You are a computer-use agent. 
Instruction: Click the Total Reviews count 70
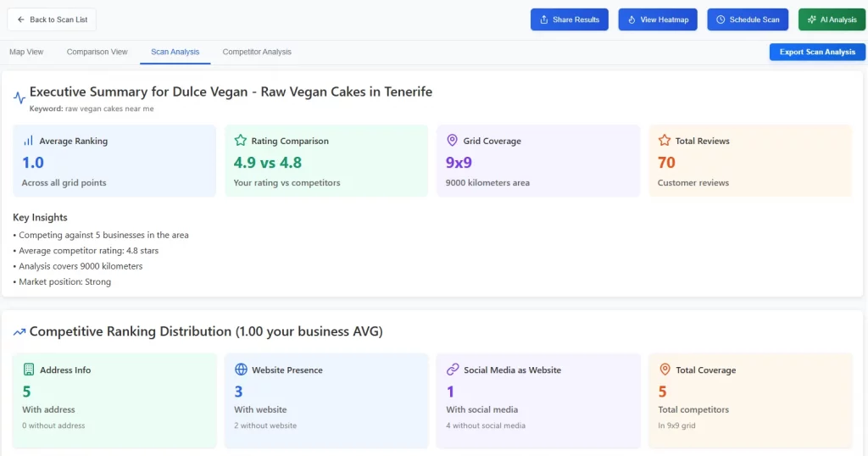click(666, 163)
